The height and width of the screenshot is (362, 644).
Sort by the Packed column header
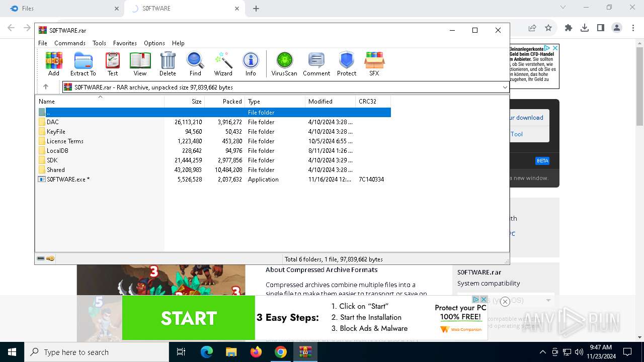tap(225, 102)
